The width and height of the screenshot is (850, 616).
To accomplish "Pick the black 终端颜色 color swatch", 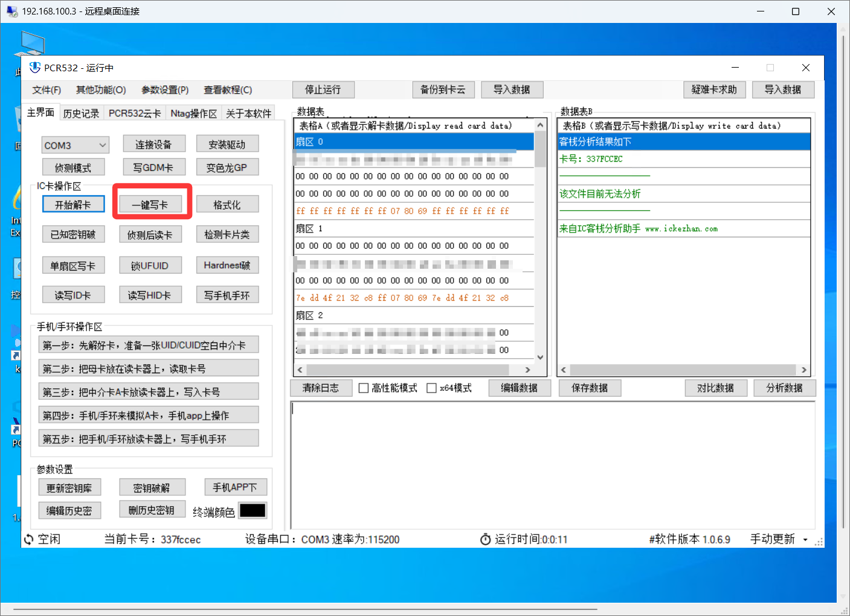I will (253, 511).
